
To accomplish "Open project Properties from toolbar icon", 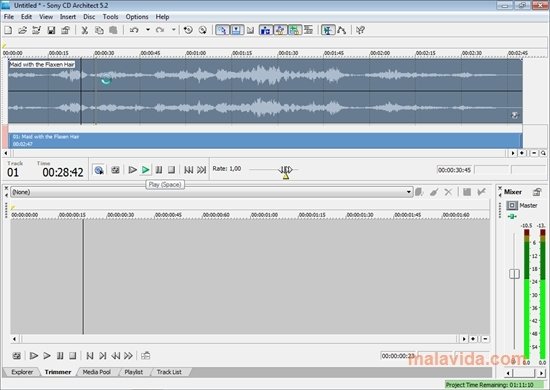I will [x=66, y=31].
